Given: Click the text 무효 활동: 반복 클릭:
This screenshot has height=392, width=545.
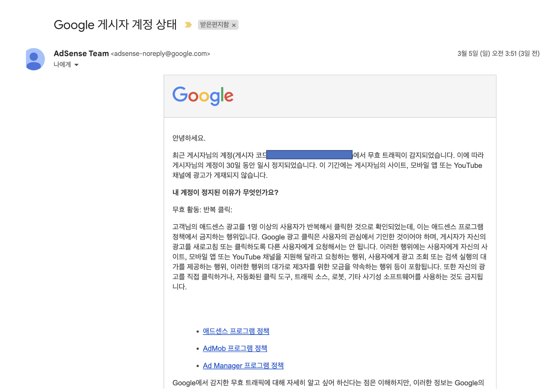Looking at the screenshot, I should pos(202,210).
